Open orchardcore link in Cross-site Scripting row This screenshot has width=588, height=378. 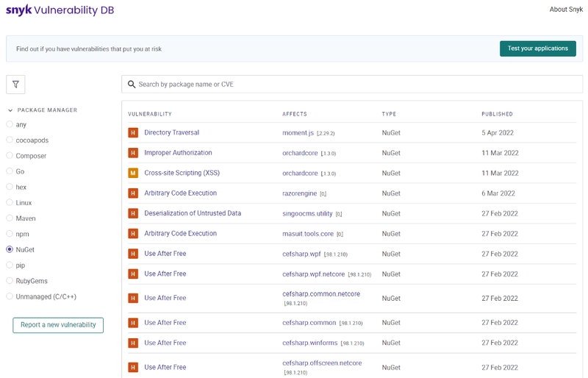coord(300,174)
